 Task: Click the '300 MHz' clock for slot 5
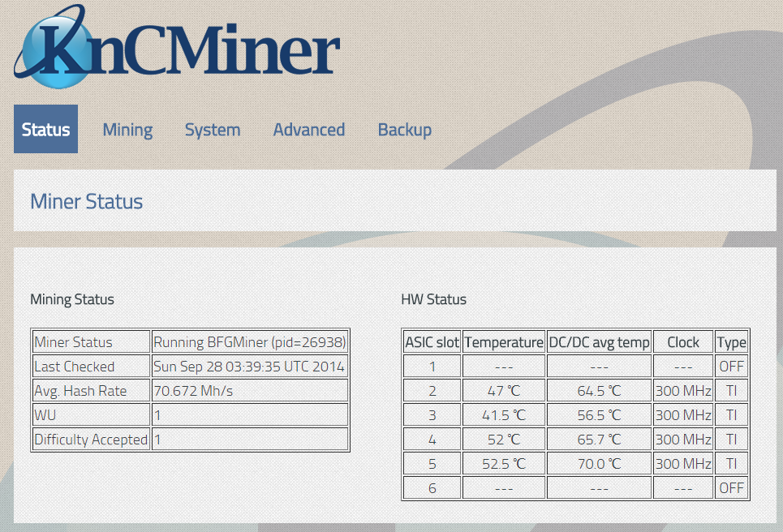[683, 464]
